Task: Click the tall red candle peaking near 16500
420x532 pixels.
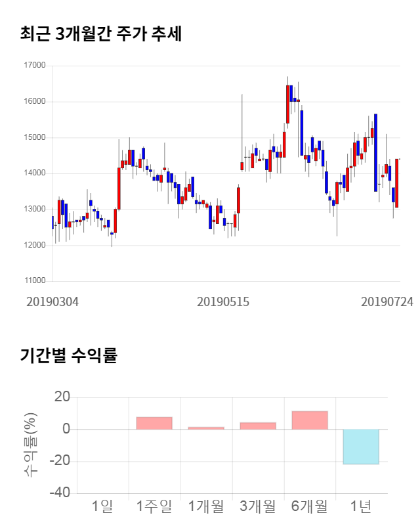Action: click(287, 102)
